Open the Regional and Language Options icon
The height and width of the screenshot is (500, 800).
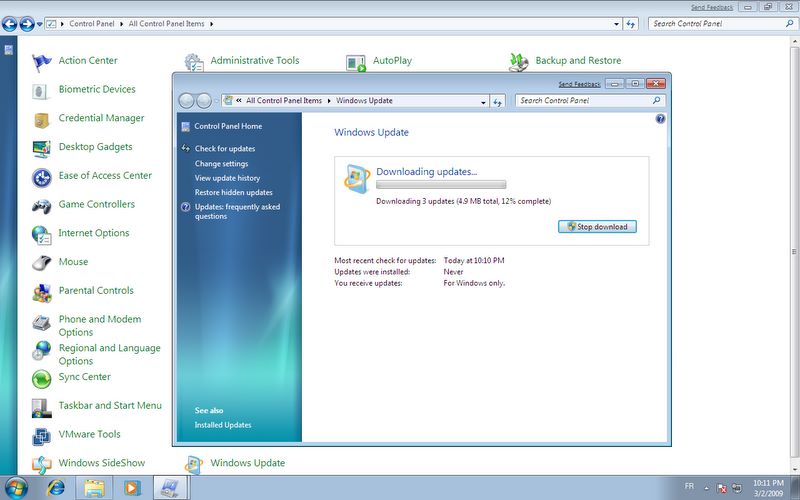point(41,351)
